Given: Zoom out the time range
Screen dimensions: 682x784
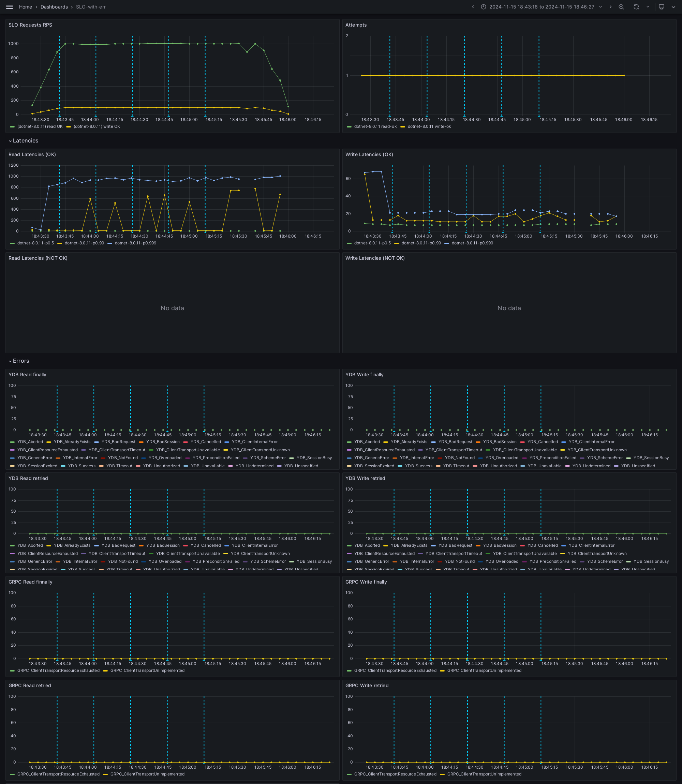Looking at the screenshot, I should click(621, 7).
